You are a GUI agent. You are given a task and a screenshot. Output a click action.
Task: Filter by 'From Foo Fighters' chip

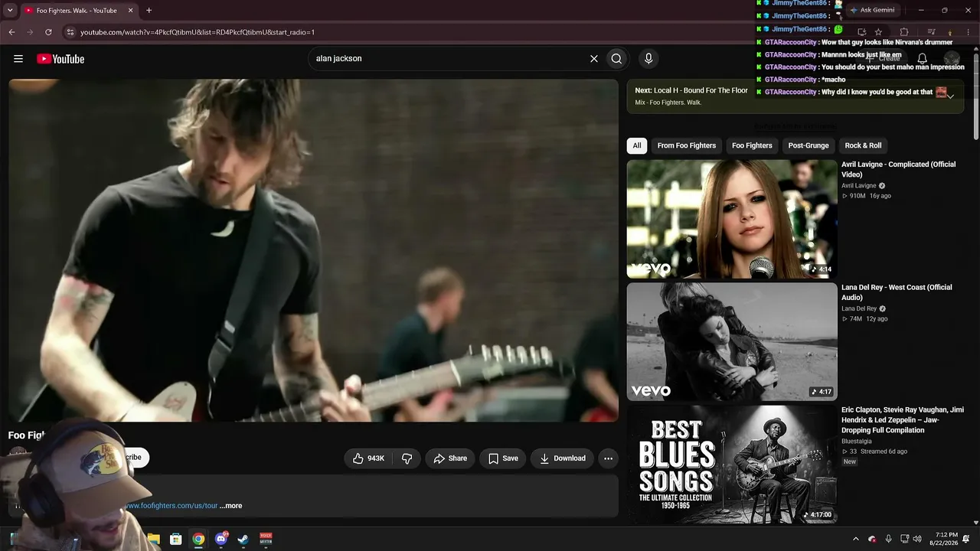[x=687, y=145]
